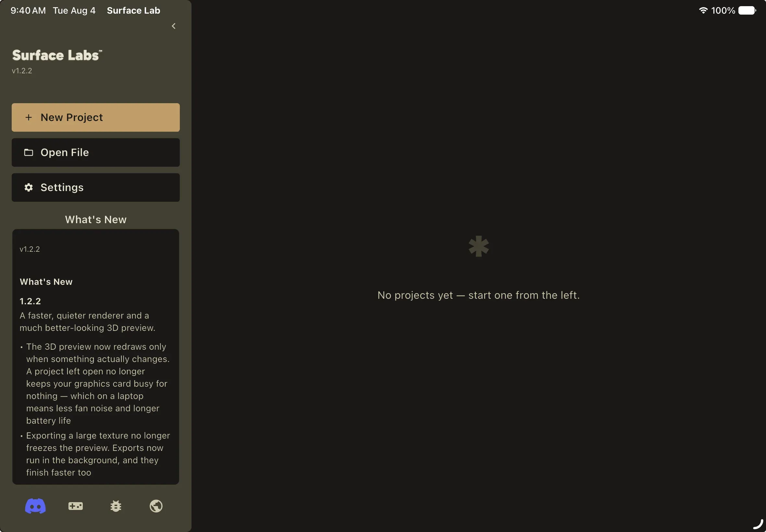Click the Tue Aug 4 date
Viewport: 766px width, 532px height.
click(74, 10)
